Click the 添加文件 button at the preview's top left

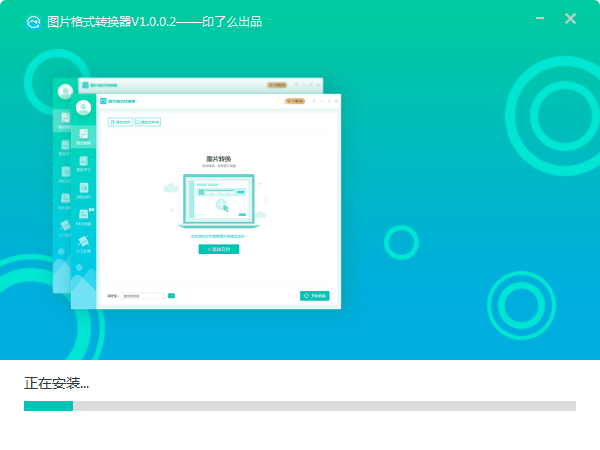[119, 122]
